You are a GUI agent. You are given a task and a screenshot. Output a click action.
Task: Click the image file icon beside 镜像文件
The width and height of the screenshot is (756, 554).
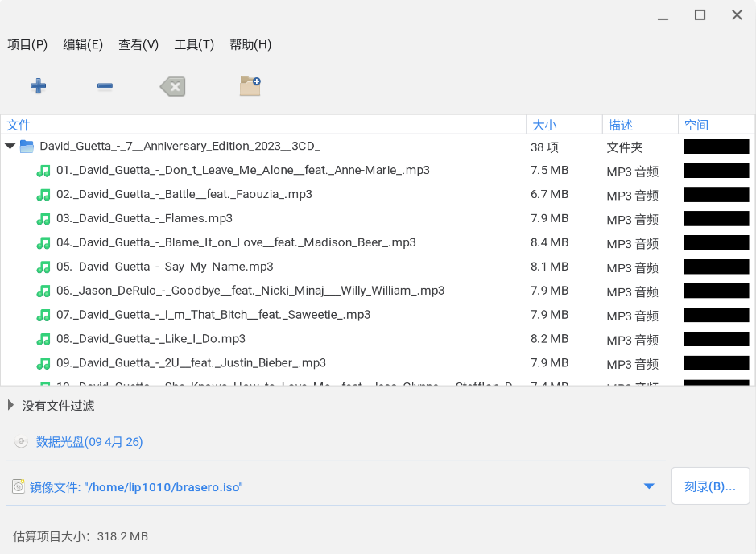[x=19, y=486]
